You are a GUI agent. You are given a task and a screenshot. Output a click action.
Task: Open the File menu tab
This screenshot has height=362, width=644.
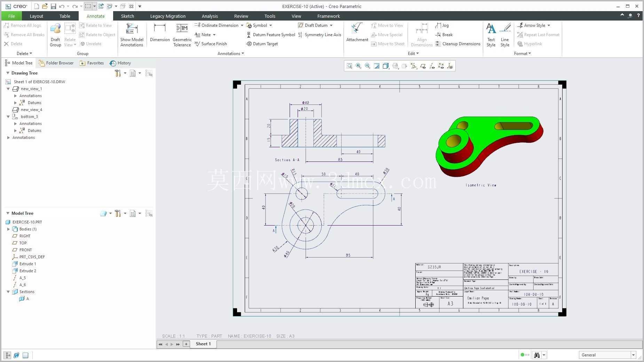11,16
